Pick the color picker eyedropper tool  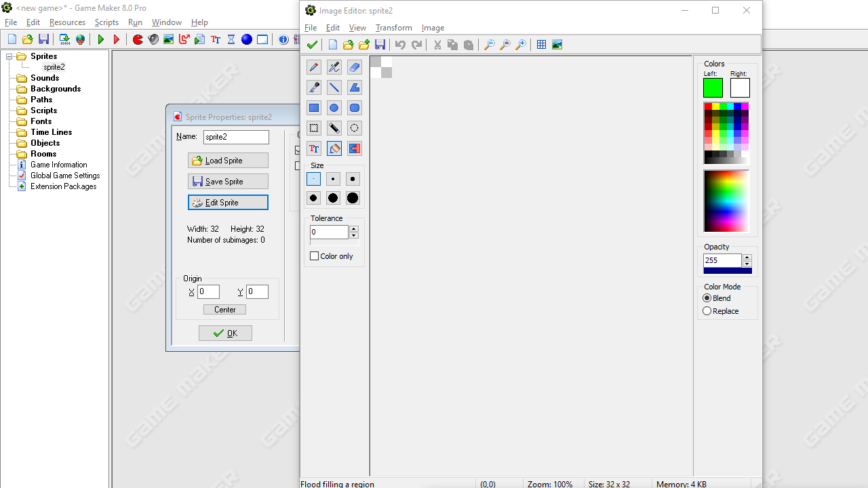313,87
